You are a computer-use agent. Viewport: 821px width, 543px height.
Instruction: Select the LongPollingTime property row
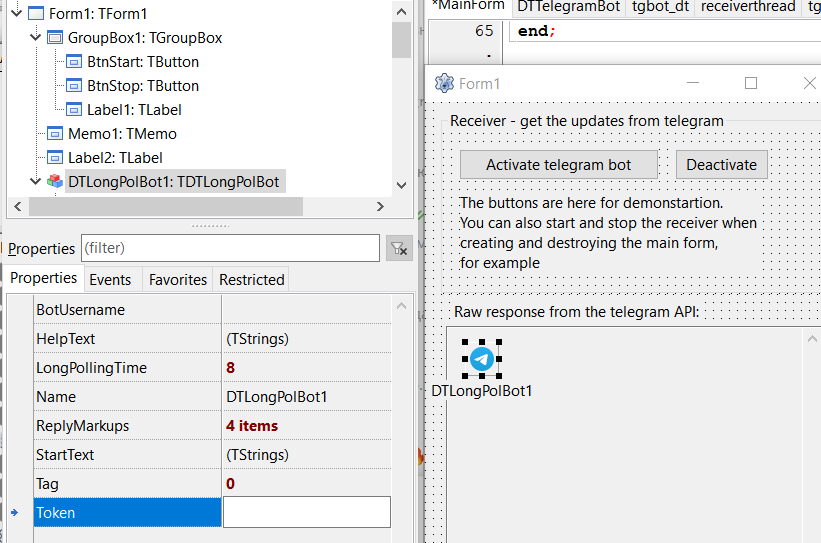pyautogui.click(x=91, y=368)
